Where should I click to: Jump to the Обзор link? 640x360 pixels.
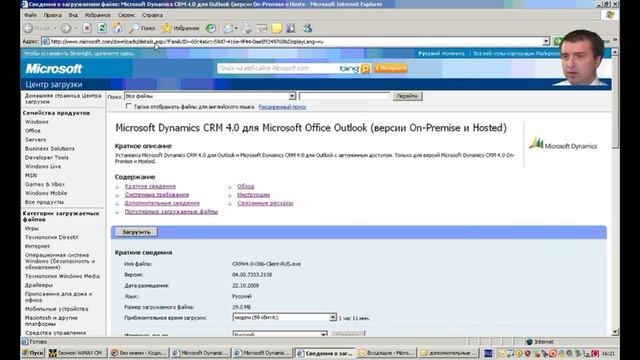point(246,186)
